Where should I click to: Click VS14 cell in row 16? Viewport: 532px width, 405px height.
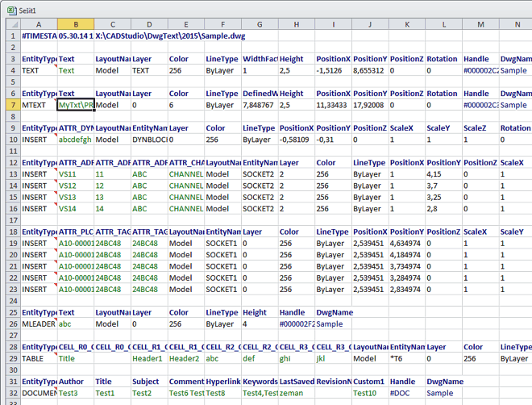click(76, 209)
